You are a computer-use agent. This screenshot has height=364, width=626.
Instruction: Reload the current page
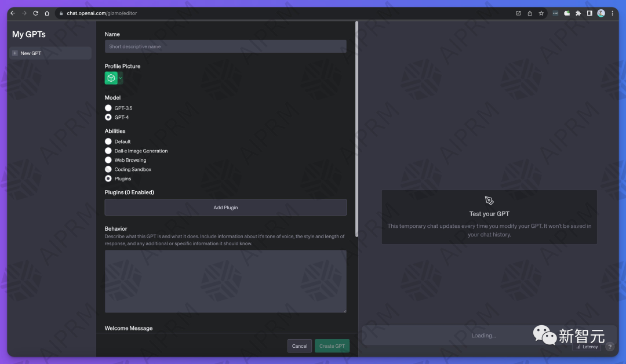35,13
